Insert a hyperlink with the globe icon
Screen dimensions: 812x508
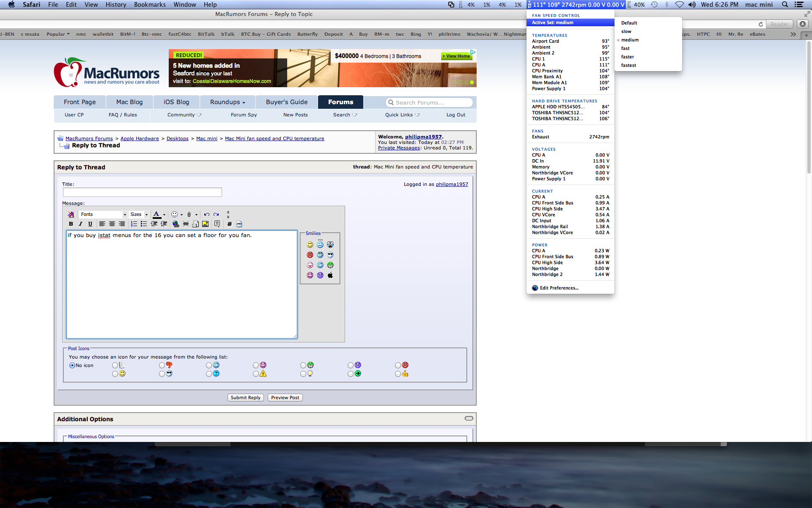tap(176, 224)
